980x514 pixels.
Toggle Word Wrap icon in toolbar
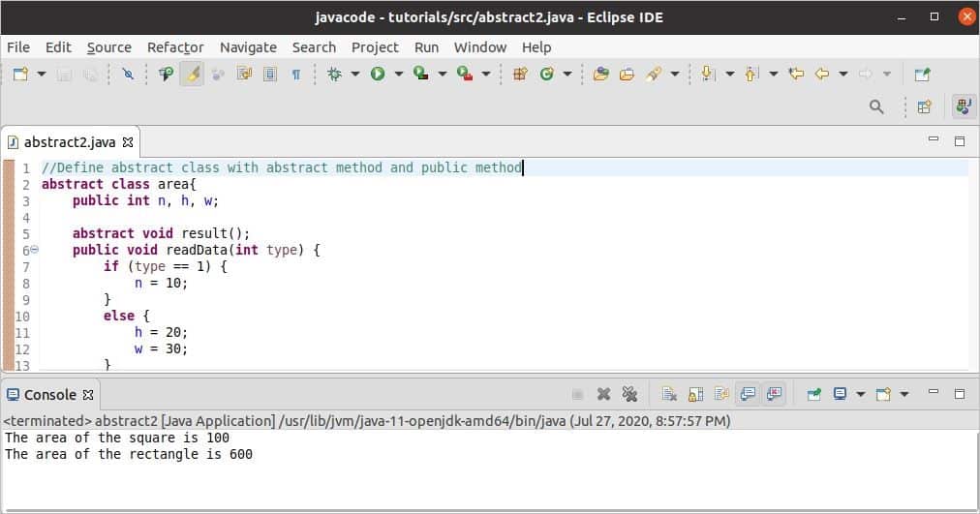[244, 75]
